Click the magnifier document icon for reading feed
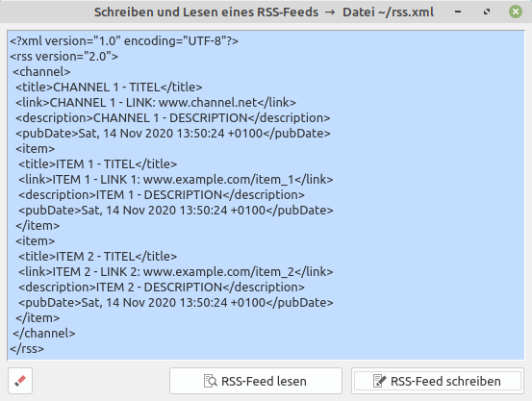This screenshot has width=532, height=401. [211, 381]
